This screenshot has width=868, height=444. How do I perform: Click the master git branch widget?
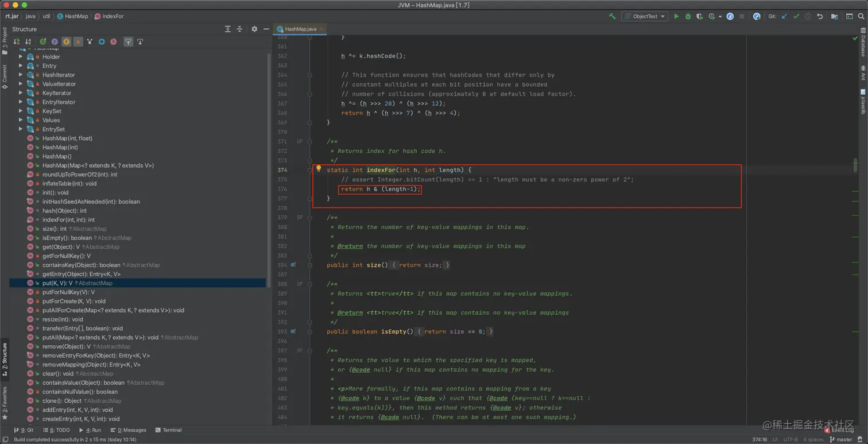pyautogui.click(x=840, y=439)
